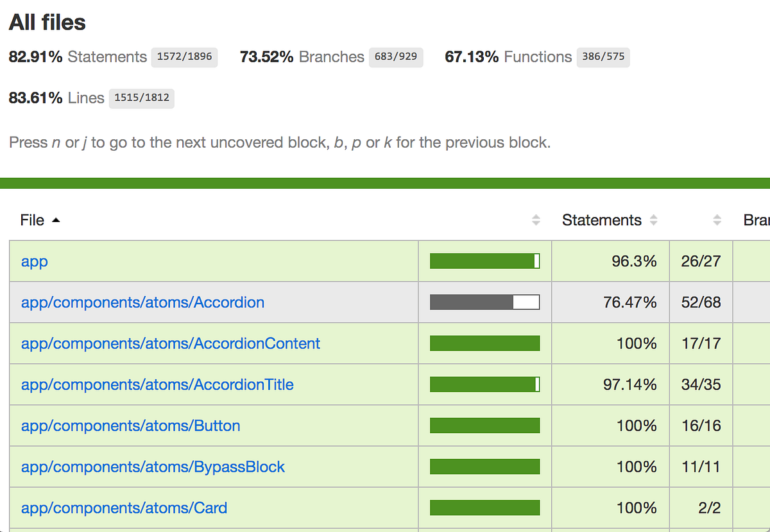Open the app folder link

[35, 261]
